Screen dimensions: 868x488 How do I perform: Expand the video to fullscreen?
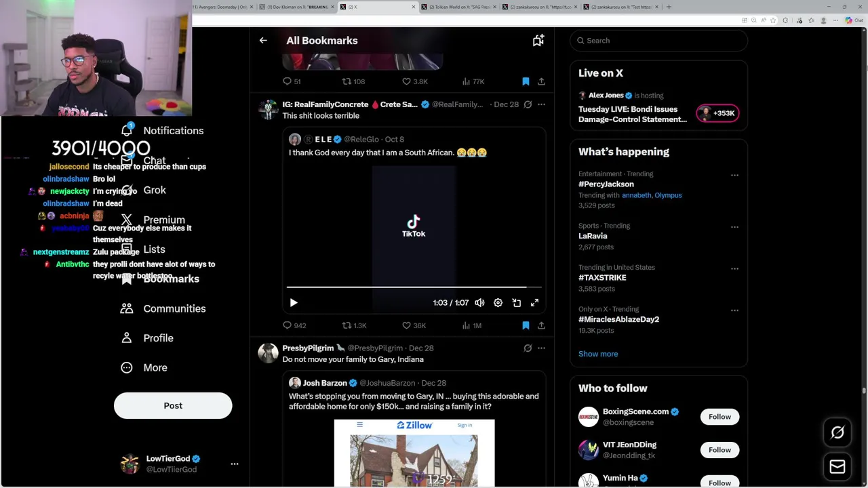pyautogui.click(x=535, y=303)
